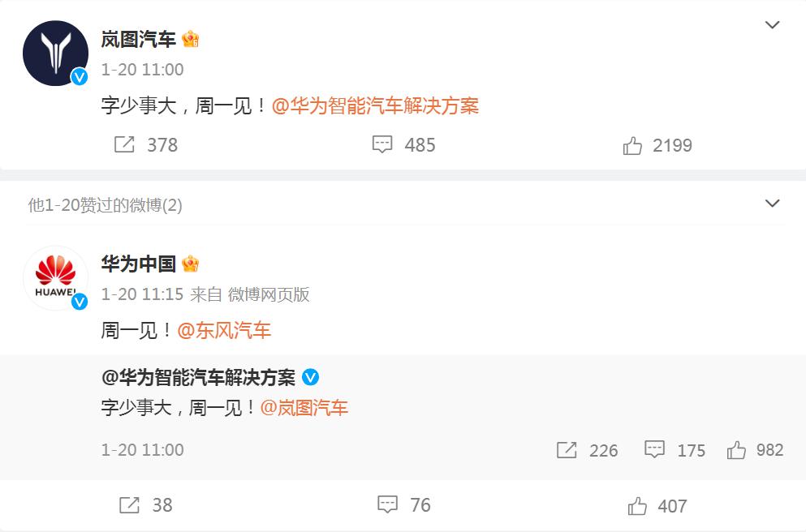806x532 pixels.
Task: Follow the @东风汽车 mention link
Action: pyautogui.click(x=224, y=330)
